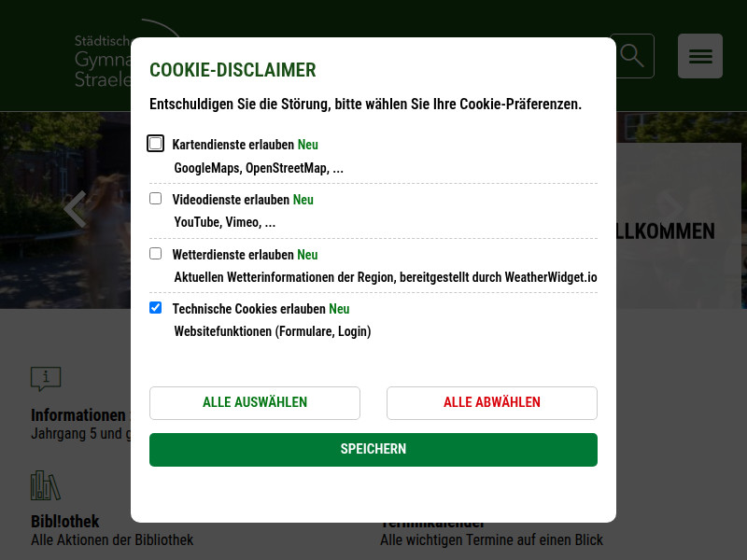The width and height of the screenshot is (747, 560).
Task: Click the information speech bubble icon
Action: point(46,378)
